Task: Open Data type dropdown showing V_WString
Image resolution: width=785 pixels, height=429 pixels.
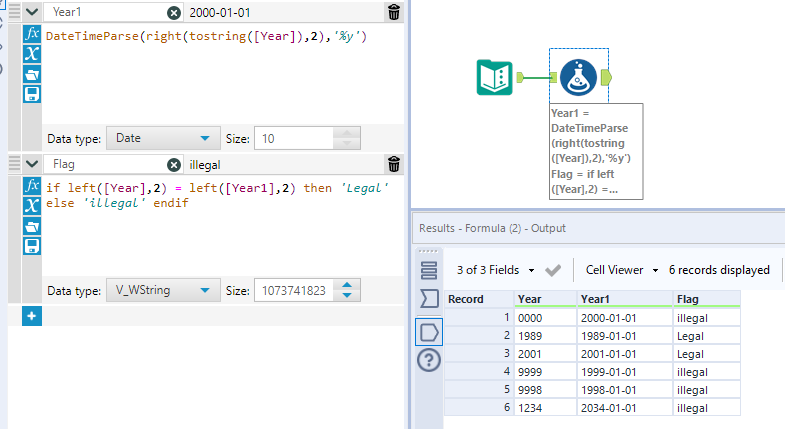Action: point(163,290)
